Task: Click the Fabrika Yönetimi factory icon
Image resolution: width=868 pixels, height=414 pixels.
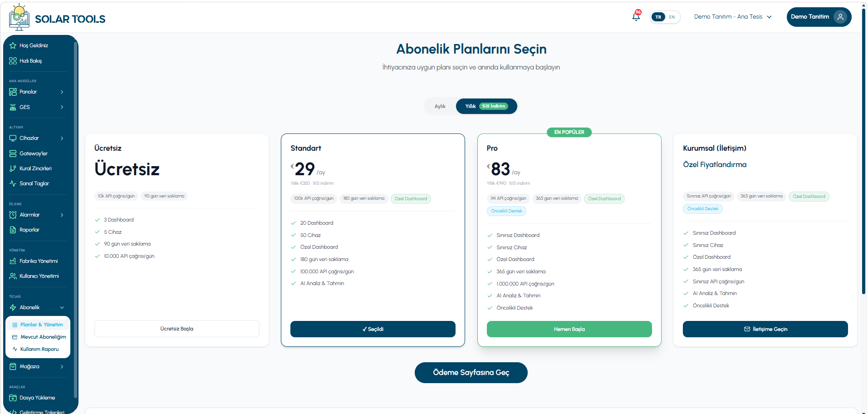Action: [x=13, y=261]
